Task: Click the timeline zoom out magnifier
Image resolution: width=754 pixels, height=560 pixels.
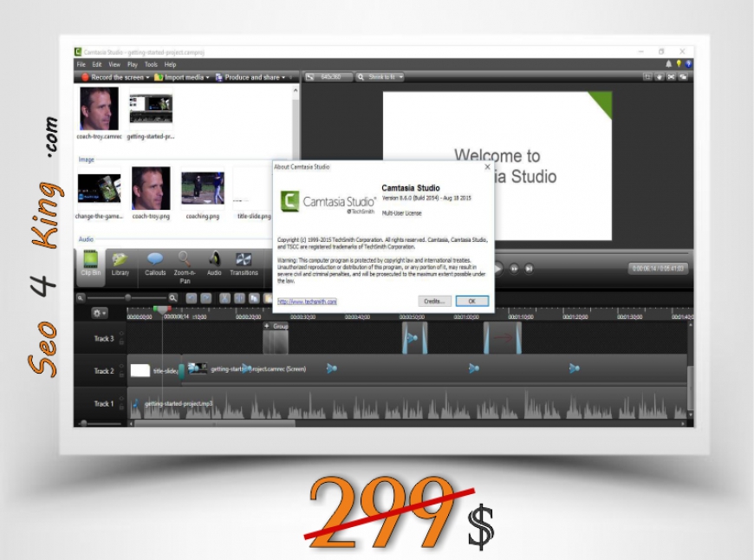Action: tap(81, 298)
